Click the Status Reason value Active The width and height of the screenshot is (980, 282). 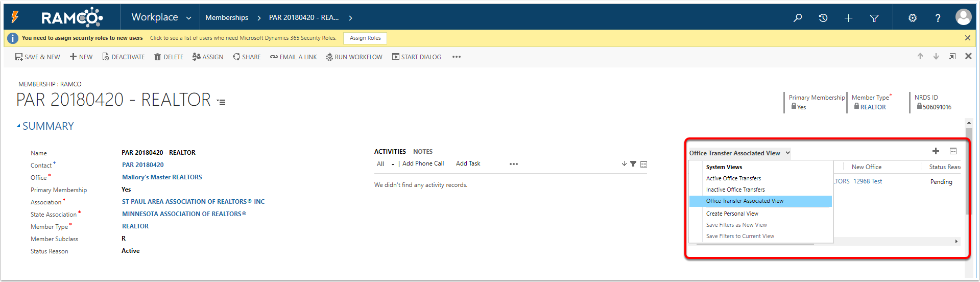[x=131, y=251]
